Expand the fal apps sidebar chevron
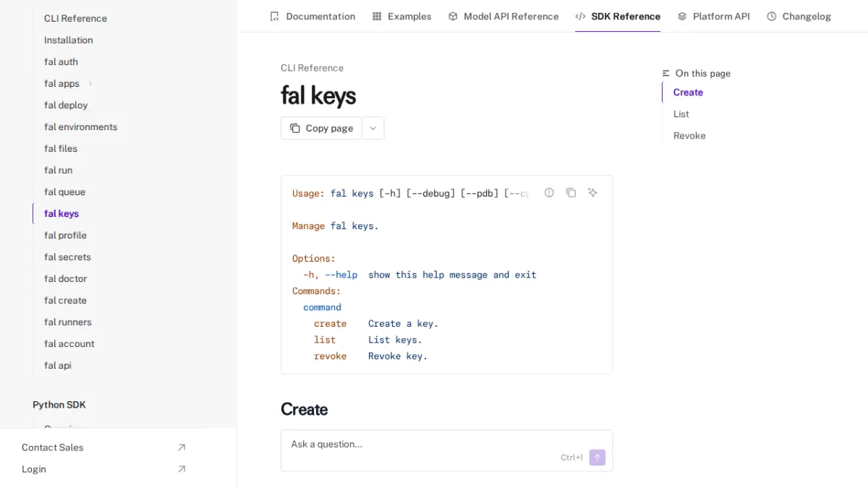 pos(90,83)
